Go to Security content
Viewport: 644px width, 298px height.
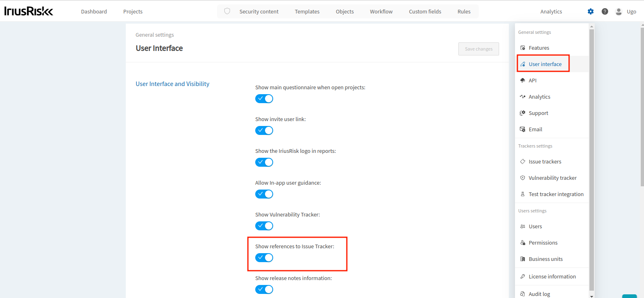pyautogui.click(x=259, y=11)
